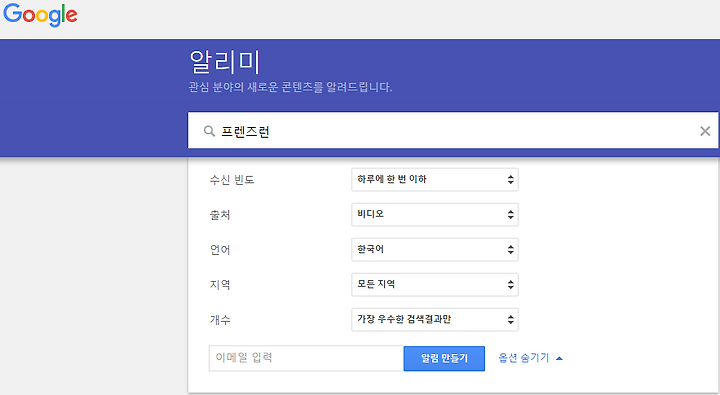
Task: Click the 이메일 입력 field
Action: pos(306,358)
